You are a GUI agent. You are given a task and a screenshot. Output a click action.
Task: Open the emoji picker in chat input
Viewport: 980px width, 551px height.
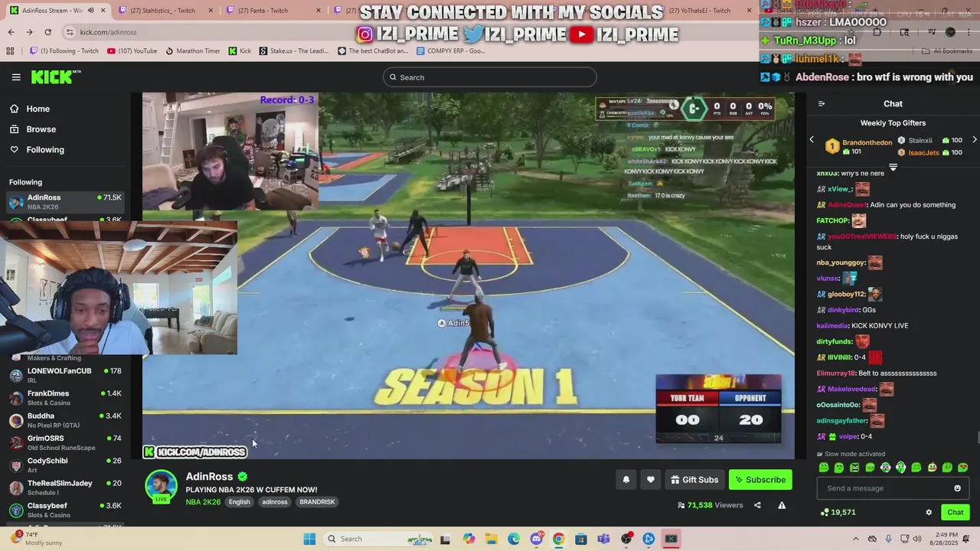tap(957, 488)
